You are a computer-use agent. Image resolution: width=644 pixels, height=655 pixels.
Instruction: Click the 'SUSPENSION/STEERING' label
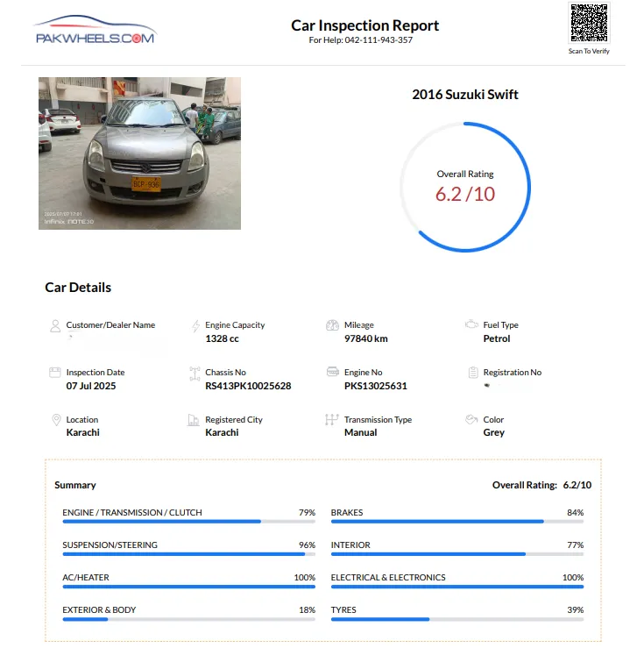coord(110,545)
